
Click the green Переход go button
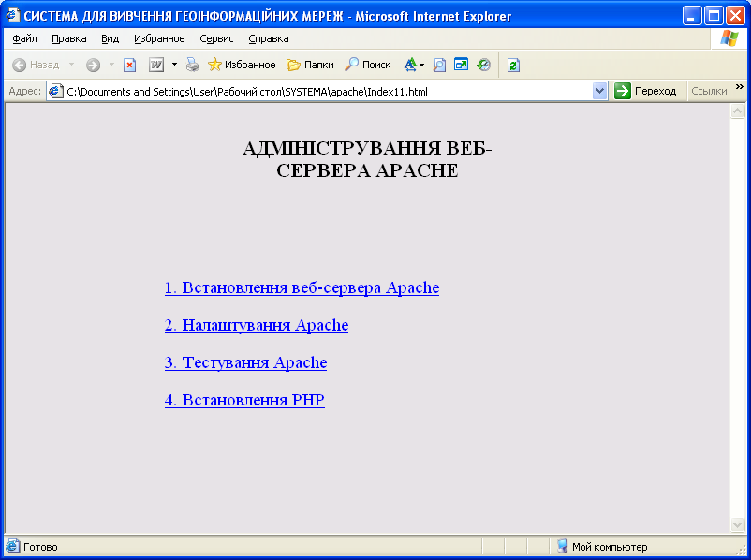coord(645,91)
